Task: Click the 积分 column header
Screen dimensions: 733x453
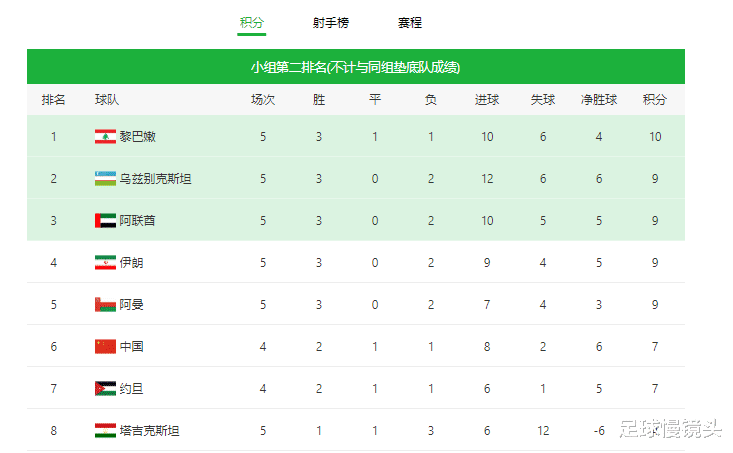Action: tap(655, 100)
